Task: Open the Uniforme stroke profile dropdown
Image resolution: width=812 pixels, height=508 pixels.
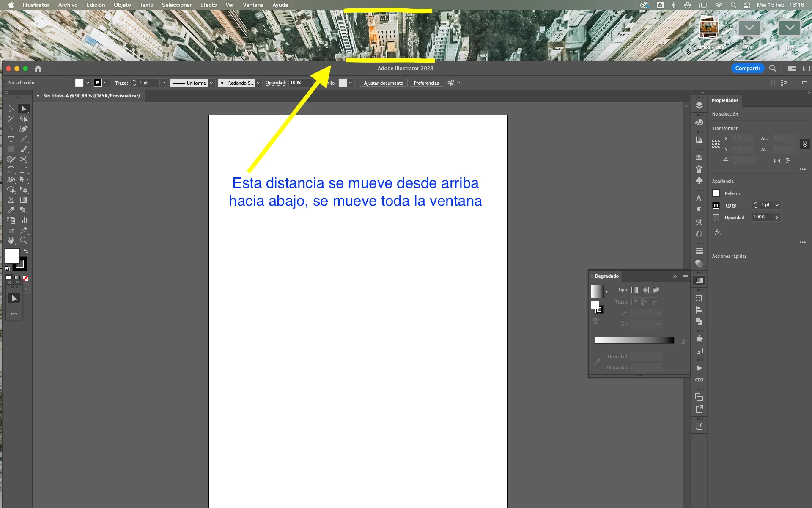Action: pos(211,83)
